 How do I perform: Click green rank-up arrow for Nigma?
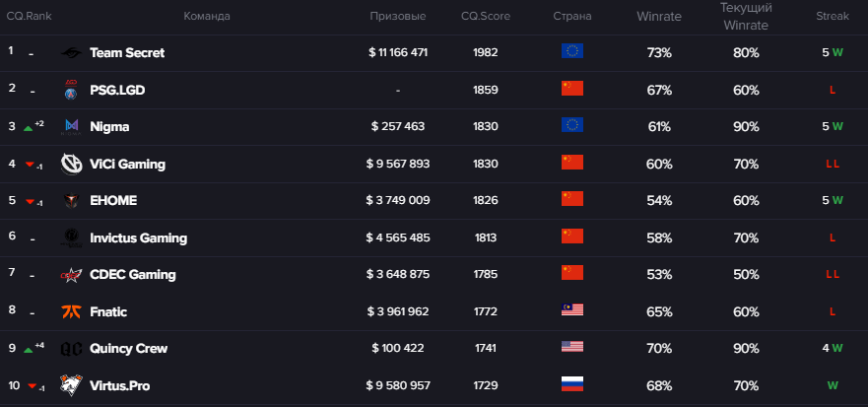tap(29, 127)
